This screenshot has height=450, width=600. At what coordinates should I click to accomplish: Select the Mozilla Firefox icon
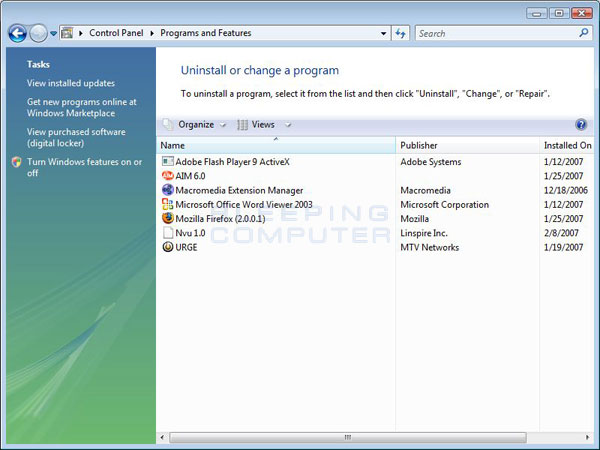(168, 218)
